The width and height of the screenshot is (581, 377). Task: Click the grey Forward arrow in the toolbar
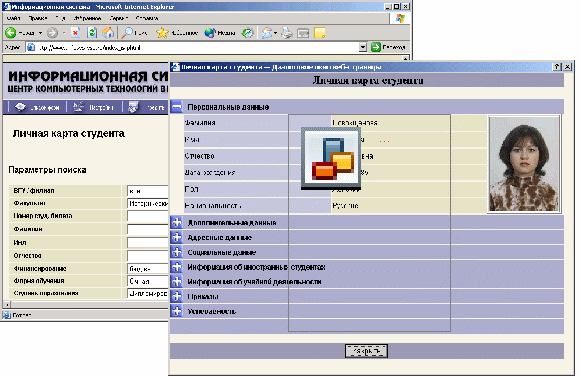pos(52,33)
